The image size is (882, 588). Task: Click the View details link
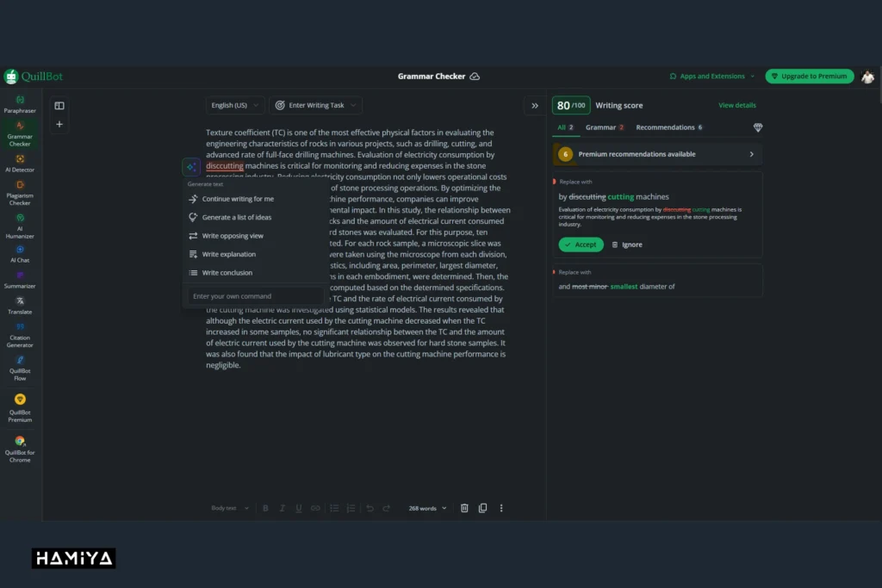pyautogui.click(x=736, y=105)
